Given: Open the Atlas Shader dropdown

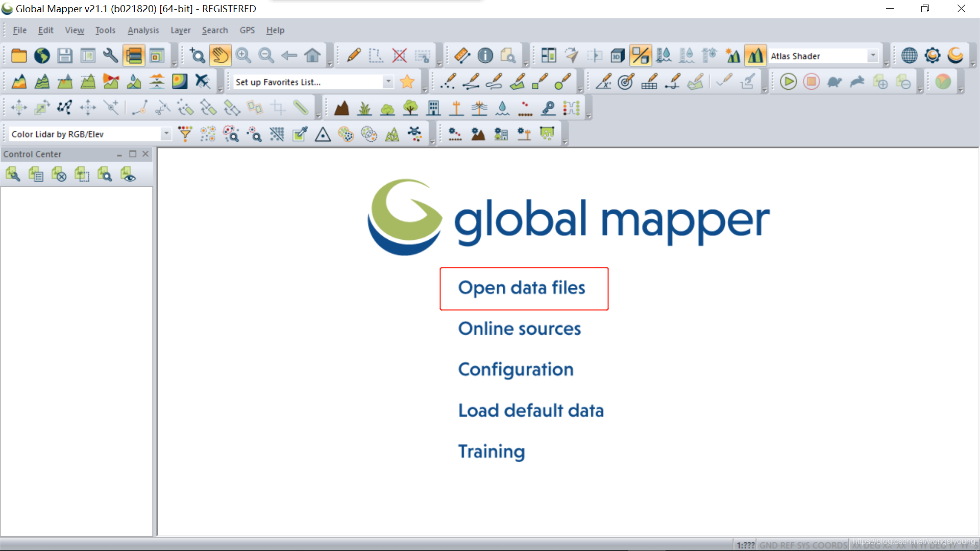Looking at the screenshot, I should point(873,56).
